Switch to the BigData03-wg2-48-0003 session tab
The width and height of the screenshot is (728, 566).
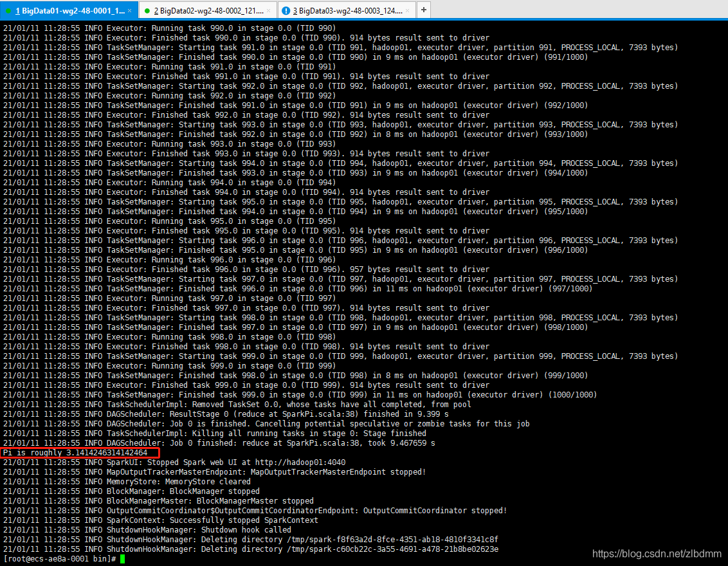pyautogui.click(x=347, y=10)
